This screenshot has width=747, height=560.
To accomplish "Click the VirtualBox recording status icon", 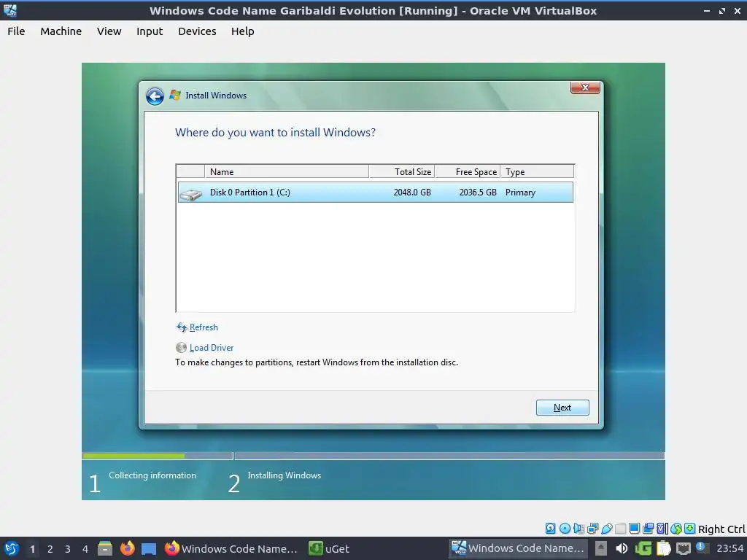I will click(649, 528).
